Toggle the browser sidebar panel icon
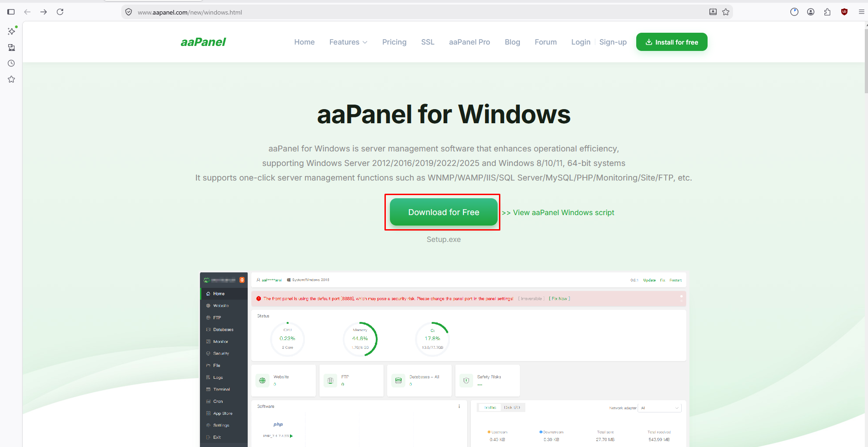The height and width of the screenshot is (447, 868). 11,12
